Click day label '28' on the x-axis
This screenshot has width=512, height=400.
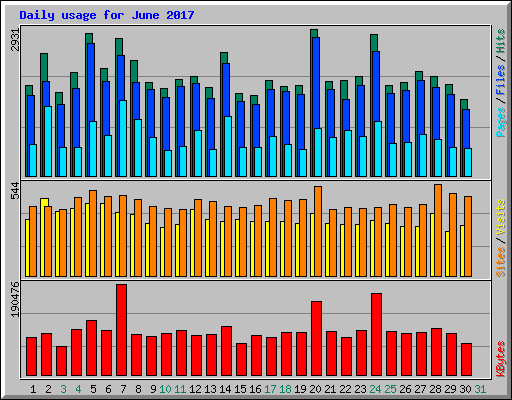click(x=435, y=389)
